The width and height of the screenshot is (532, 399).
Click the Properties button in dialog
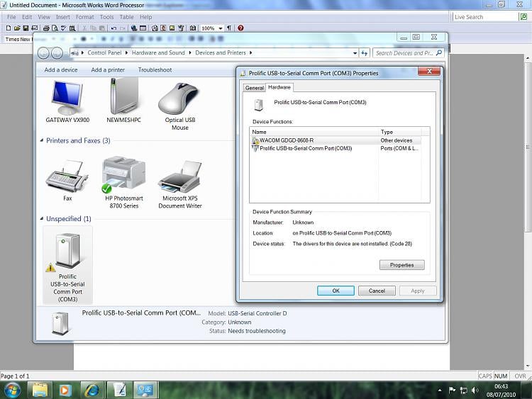click(x=401, y=265)
